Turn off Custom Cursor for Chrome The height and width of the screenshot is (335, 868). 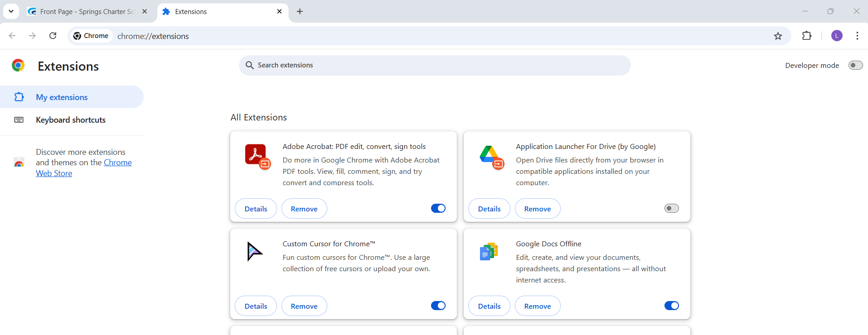438,306
